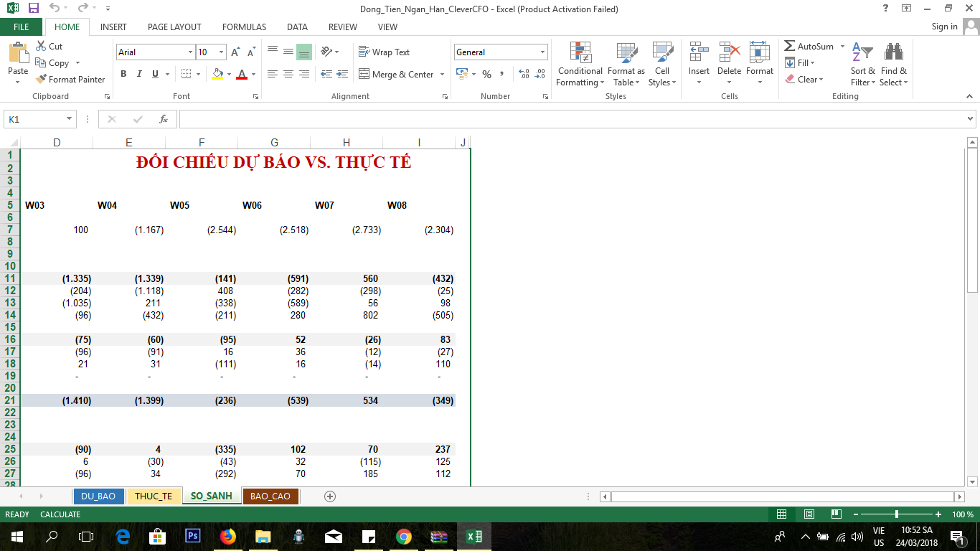Click the AutoSum button
The width and height of the screenshot is (980, 551).
[x=809, y=47]
